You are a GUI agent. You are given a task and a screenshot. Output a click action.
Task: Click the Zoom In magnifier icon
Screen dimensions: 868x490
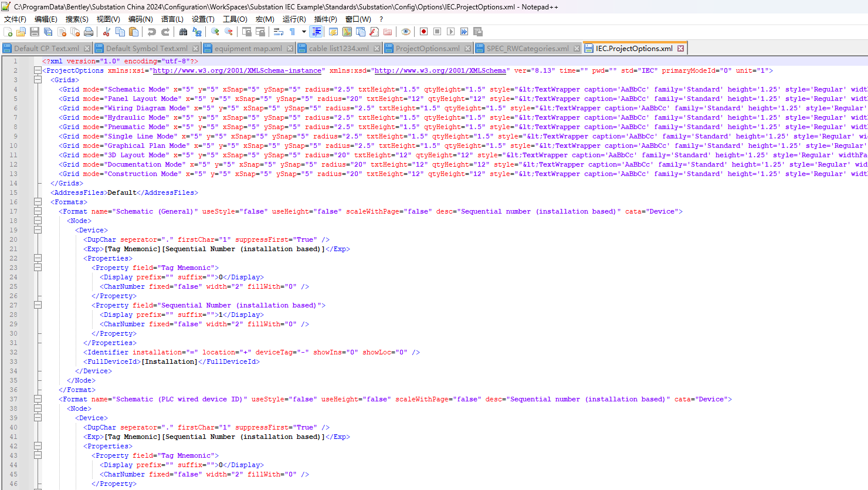[x=215, y=32]
